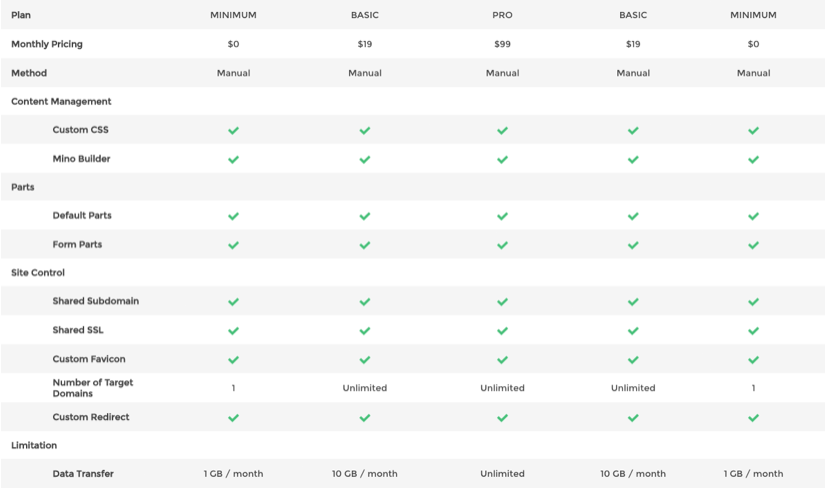
Task: Select the Site Control section heading
Action: [x=38, y=272]
